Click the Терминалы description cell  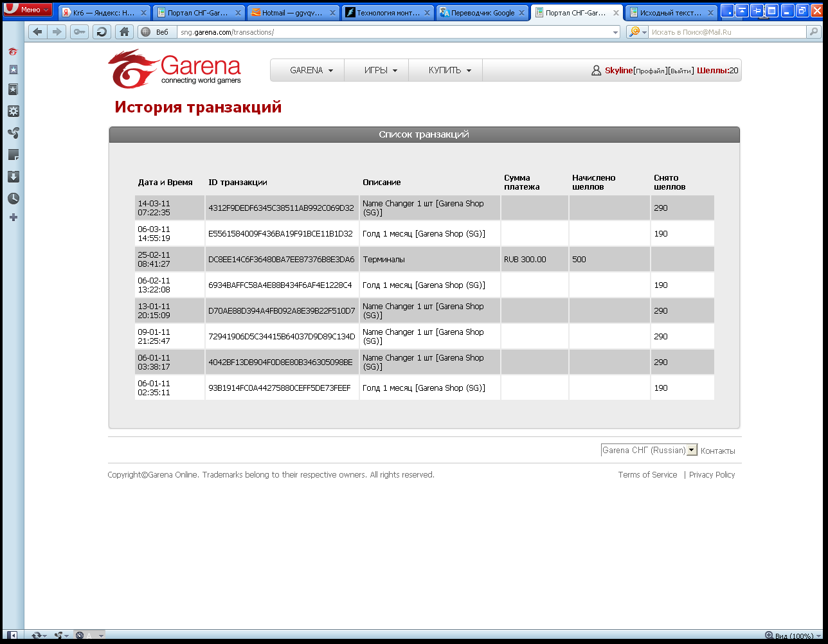coord(429,260)
